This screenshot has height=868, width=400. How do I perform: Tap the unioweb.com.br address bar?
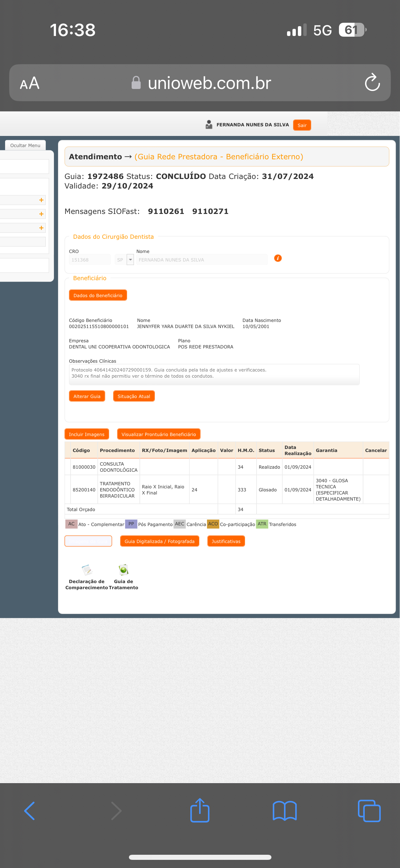[200, 83]
